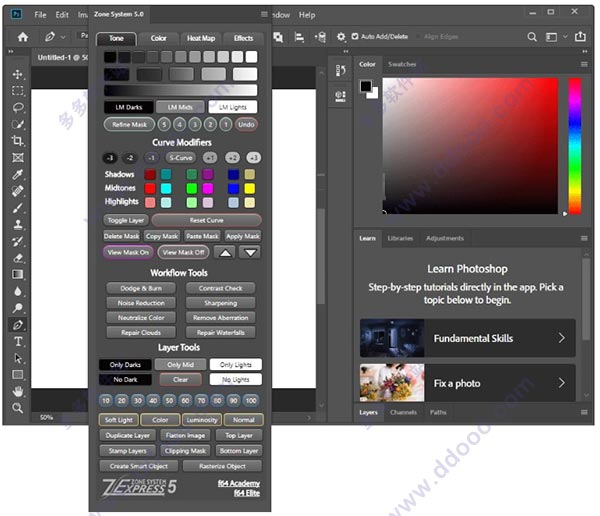Image resolution: width=600 pixels, height=516 pixels.
Task: Click the Home icon in options bar
Action: (x=23, y=37)
